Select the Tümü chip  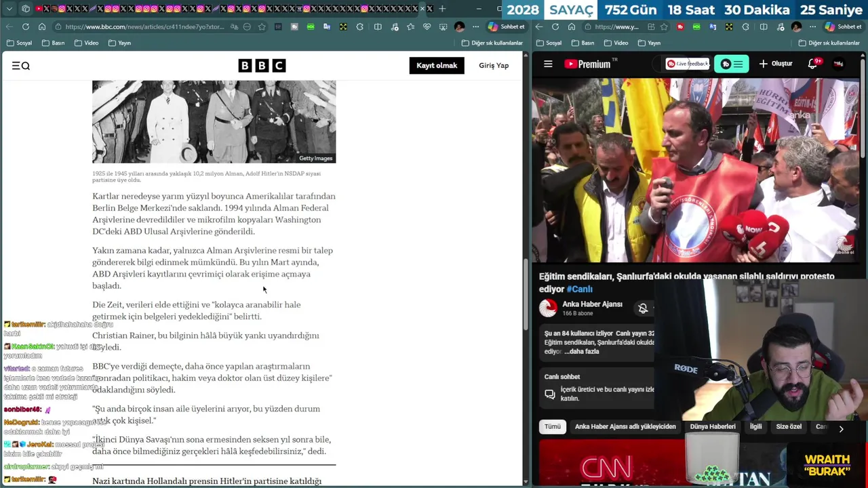[553, 426]
